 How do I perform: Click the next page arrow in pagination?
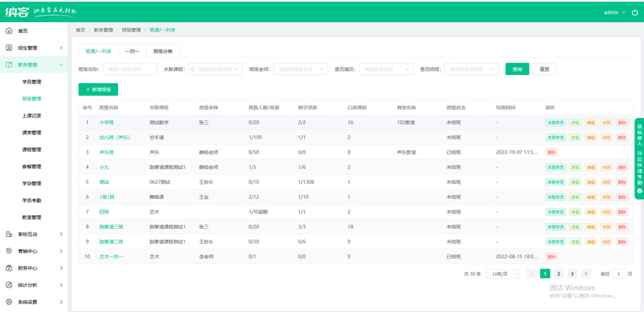(x=586, y=274)
